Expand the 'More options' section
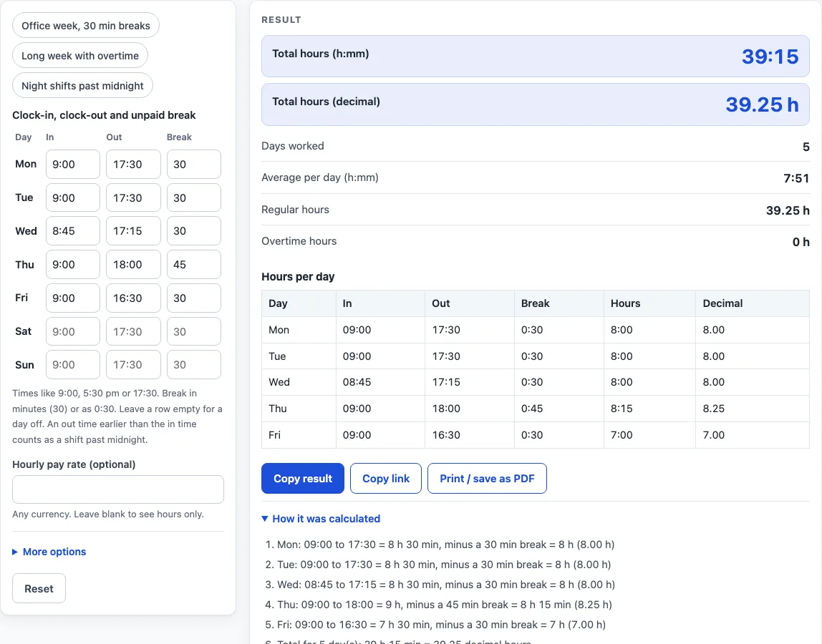Image resolution: width=822 pixels, height=644 pixels. pyautogui.click(x=49, y=552)
